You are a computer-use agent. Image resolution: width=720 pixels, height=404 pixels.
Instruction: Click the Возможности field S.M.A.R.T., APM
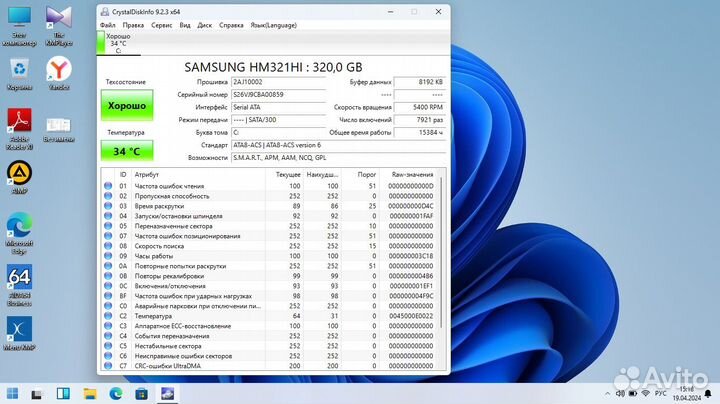[x=338, y=158]
